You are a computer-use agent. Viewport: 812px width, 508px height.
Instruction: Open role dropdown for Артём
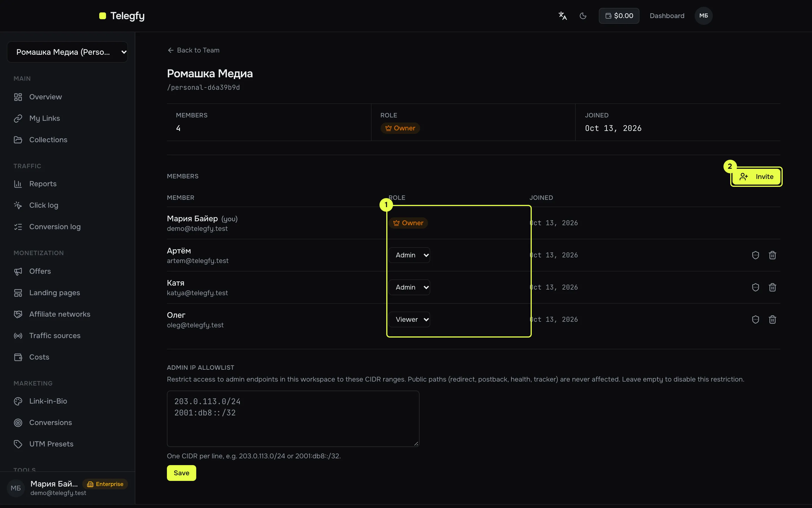(409, 255)
